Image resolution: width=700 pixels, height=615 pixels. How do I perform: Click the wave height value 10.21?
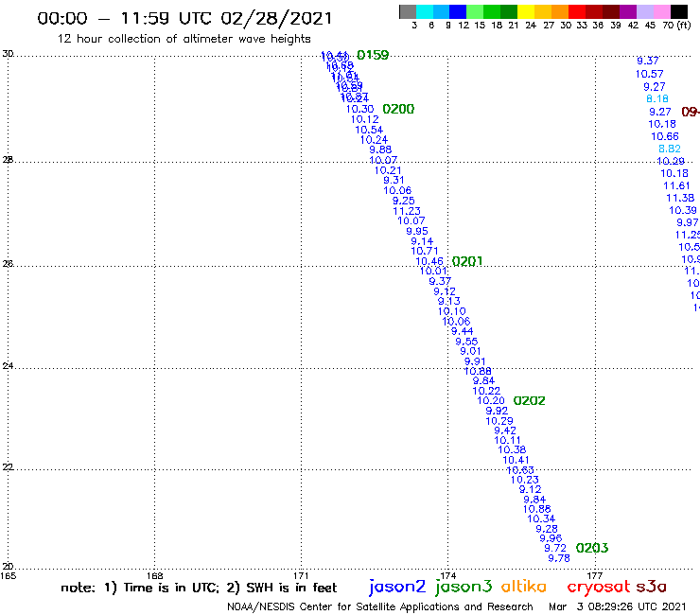click(x=388, y=170)
